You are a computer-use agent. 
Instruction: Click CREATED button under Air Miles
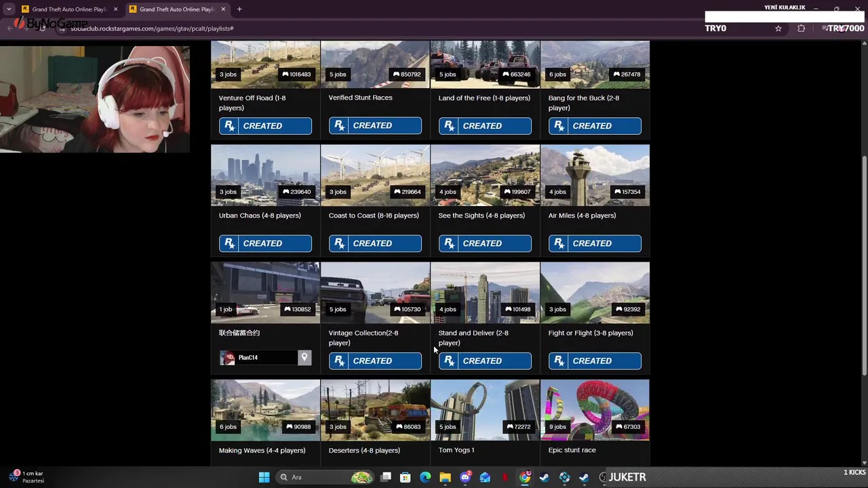(x=595, y=243)
